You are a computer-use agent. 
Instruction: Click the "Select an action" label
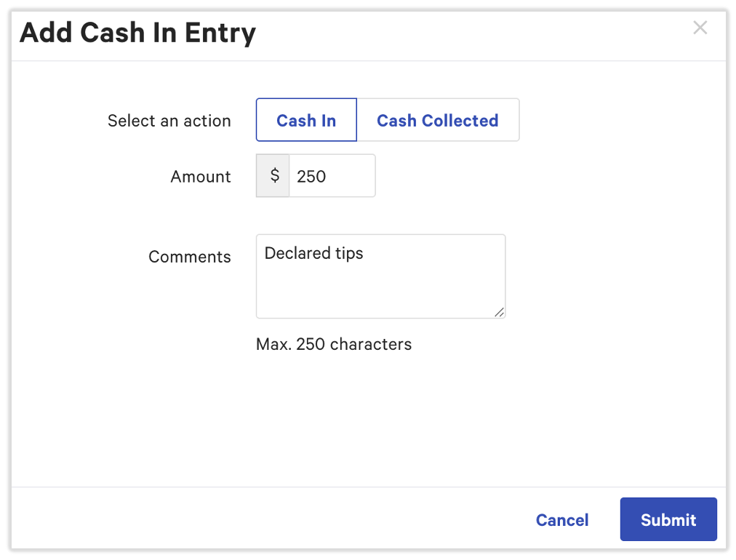169,121
